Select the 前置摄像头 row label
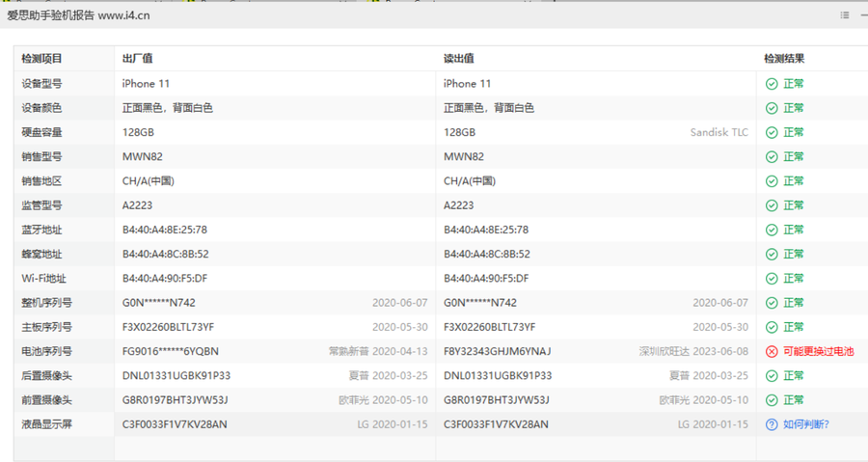The width and height of the screenshot is (868, 462). [x=46, y=400]
